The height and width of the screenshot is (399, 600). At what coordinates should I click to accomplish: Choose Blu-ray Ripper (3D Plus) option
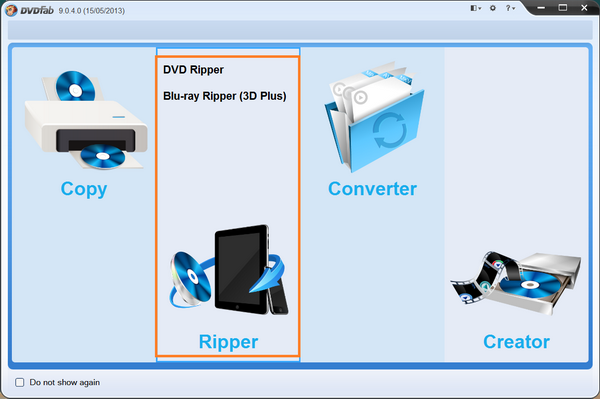225,96
